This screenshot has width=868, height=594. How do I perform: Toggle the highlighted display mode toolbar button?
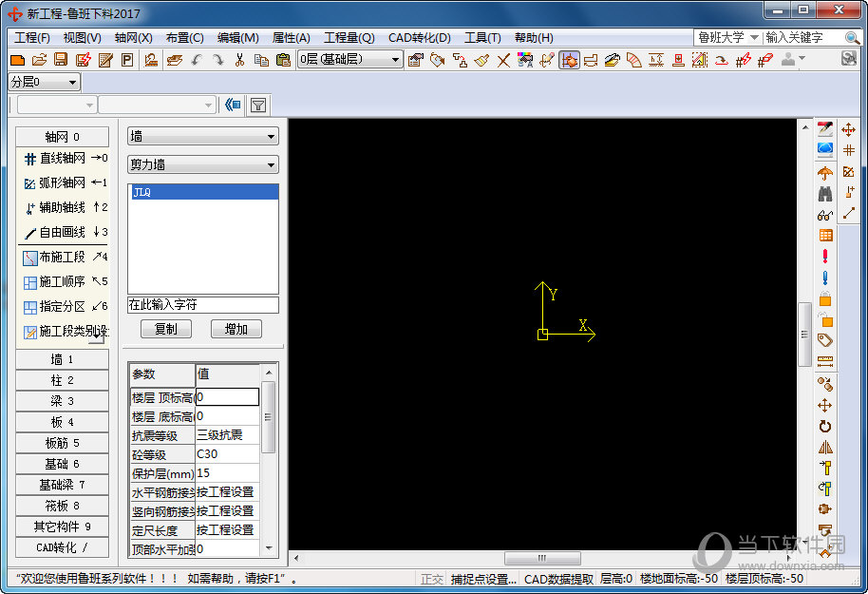tap(569, 60)
